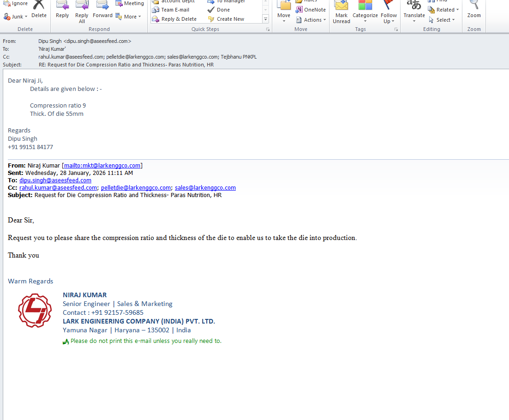Expand the Quick Steps gallery
Screen dimensions: 509x420
click(265, 19)
